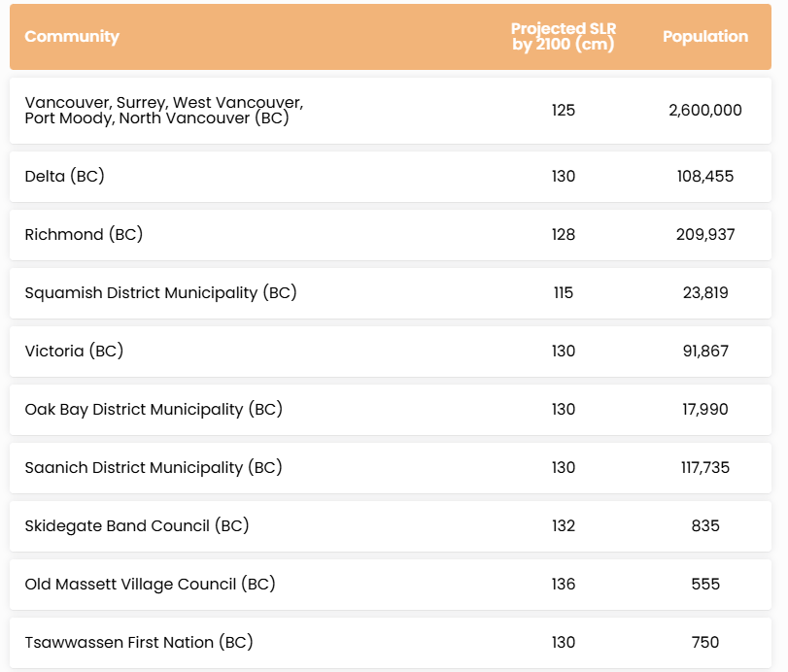Click the 136 projected SLR value
788x672 pixels.
tap(564, 584)
